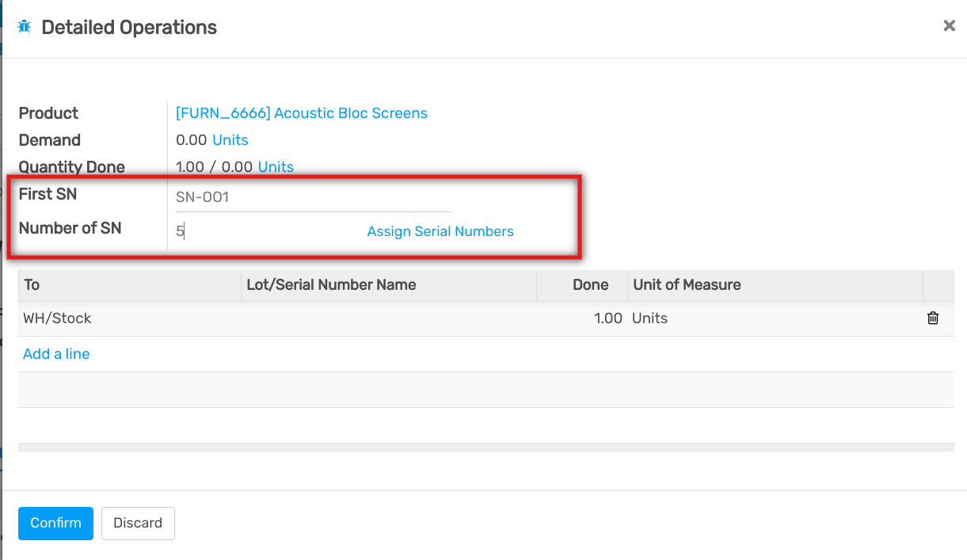967x560 pixels.
Task: Click the Units link beside Quantity Done
Action: coord(276,167)
